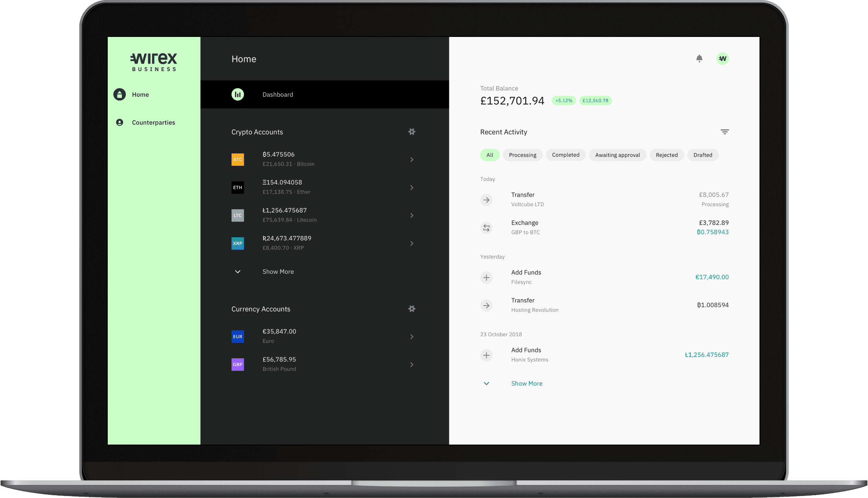868x498 pixels.
Task: Enable the Rejected activity filter
Action: tap(666, 155)
